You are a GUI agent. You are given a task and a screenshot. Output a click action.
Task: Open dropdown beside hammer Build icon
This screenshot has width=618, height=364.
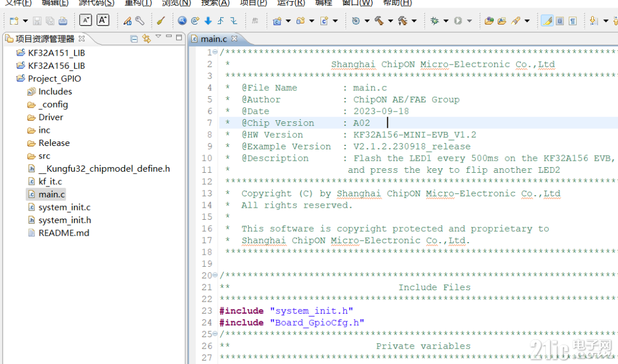coord(391,21)
